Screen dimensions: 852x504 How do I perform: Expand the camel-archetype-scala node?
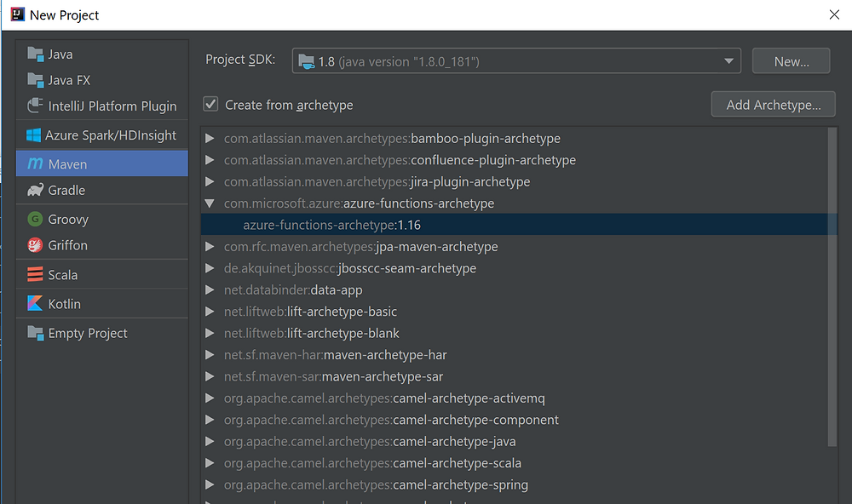tap(210, 463)
